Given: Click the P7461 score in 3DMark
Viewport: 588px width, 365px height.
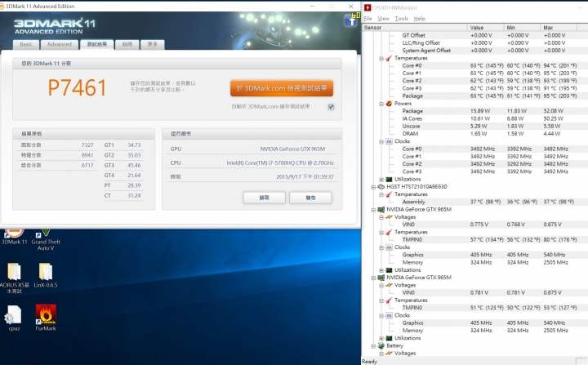Looking at the screenshot, I should (78, 88).
